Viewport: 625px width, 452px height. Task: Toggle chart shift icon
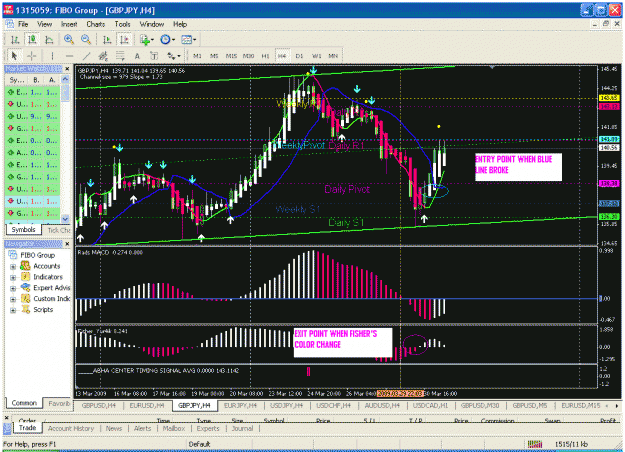[x=124, y=39]
